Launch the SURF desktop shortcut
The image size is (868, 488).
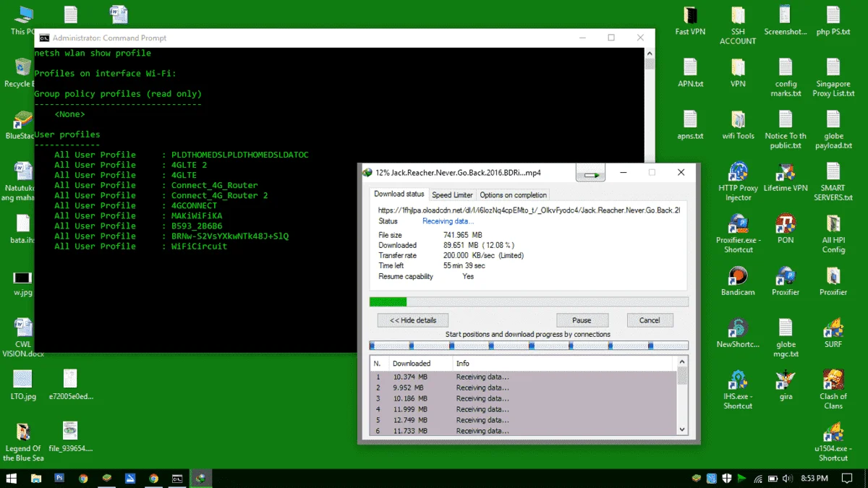click(x=833, y=333)
